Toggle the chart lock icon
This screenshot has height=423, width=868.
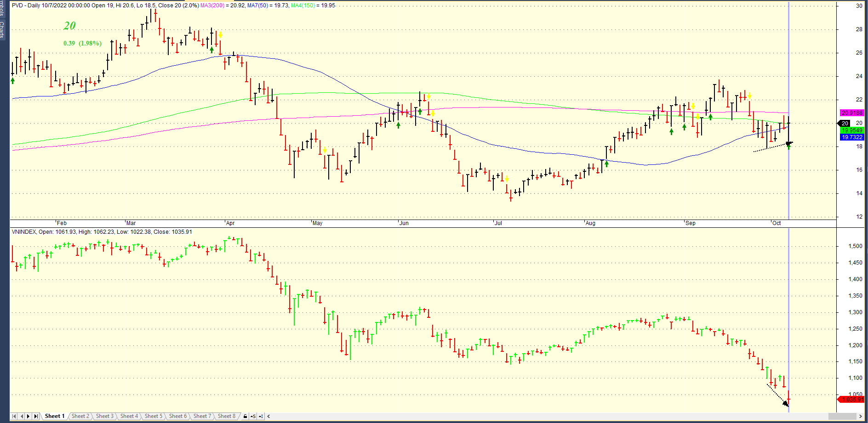(245, 416)
